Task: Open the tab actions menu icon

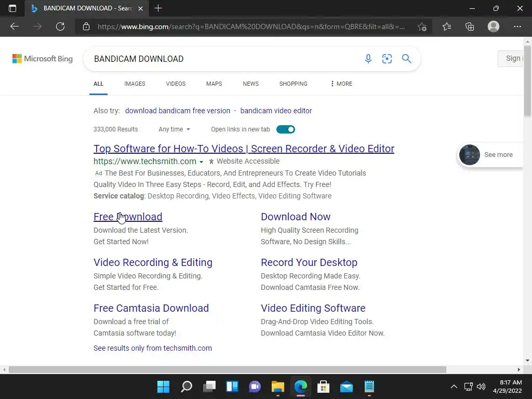Action: (12, 8)
